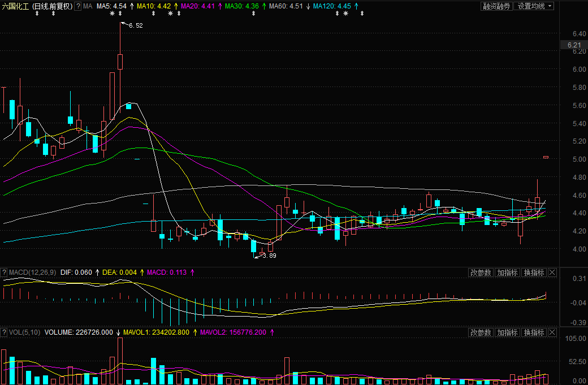588x385 pixels.
Task: Click the first event marker under the stock name
Action: (37, 13)
